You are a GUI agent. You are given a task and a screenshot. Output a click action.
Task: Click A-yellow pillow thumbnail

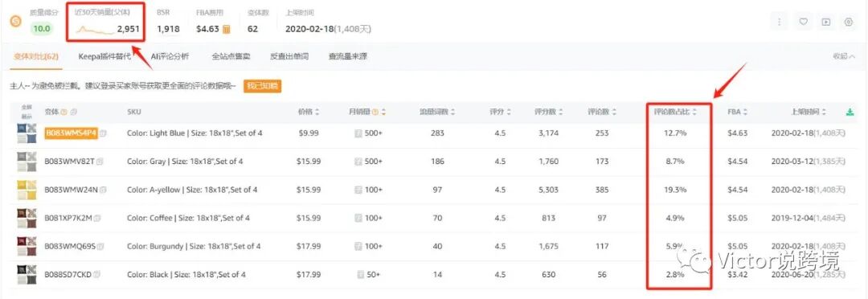coord(27,190)
